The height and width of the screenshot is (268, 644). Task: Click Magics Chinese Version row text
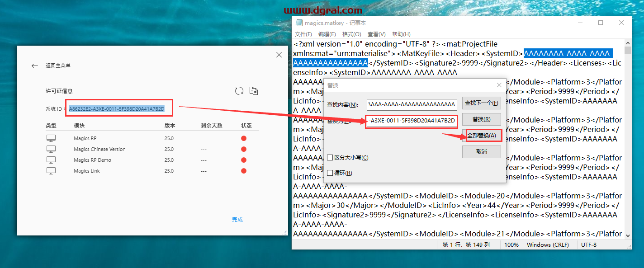[x=99, y=149]
